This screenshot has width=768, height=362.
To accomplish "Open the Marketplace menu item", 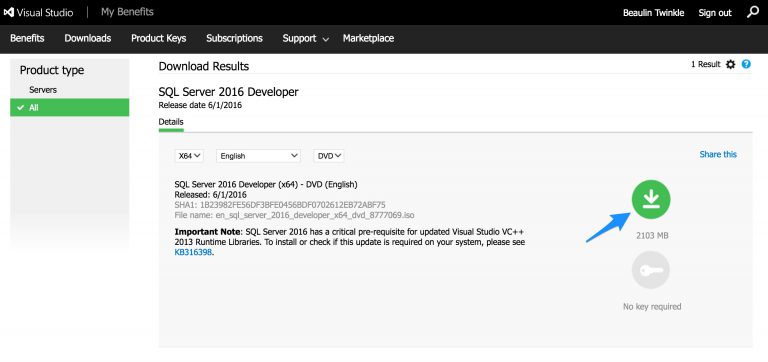I will [x=368, y=38].
